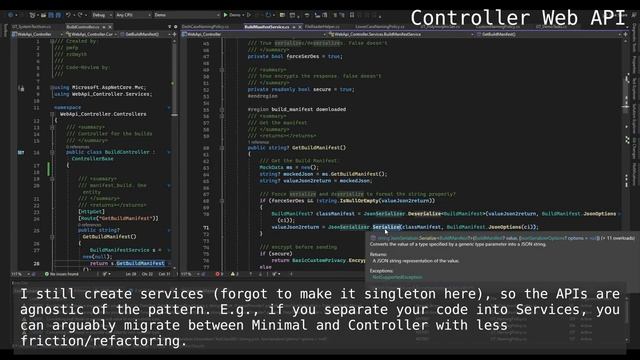Open the right editor zoom percentage dropdown
This screenshot has height=360, width=640.
pyautogui.click(x=189, y=274)
